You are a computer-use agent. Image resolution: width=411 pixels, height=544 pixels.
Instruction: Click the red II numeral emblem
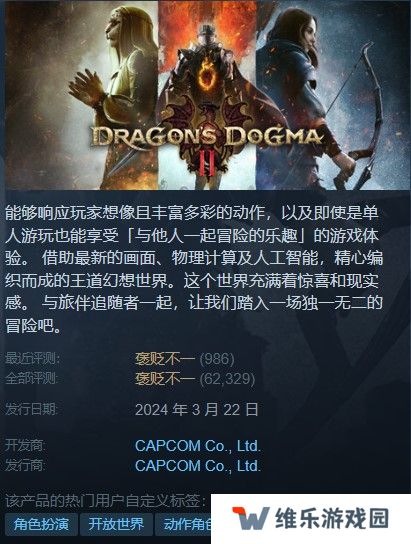coord(207,165)
